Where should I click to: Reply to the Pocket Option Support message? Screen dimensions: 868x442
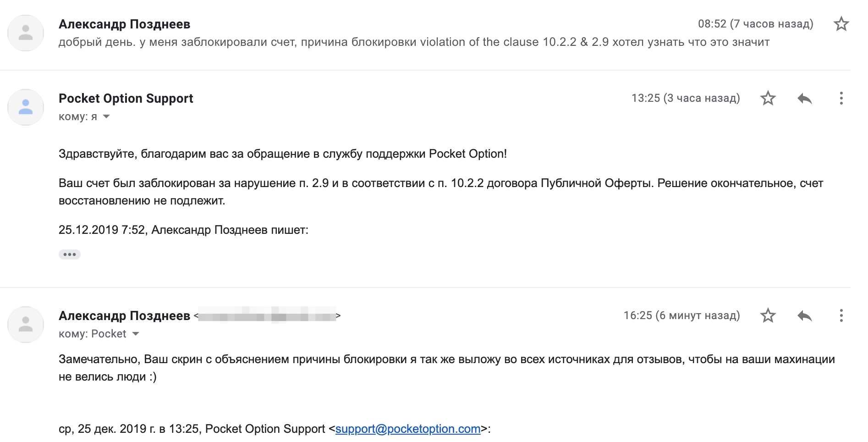[804, 98]
